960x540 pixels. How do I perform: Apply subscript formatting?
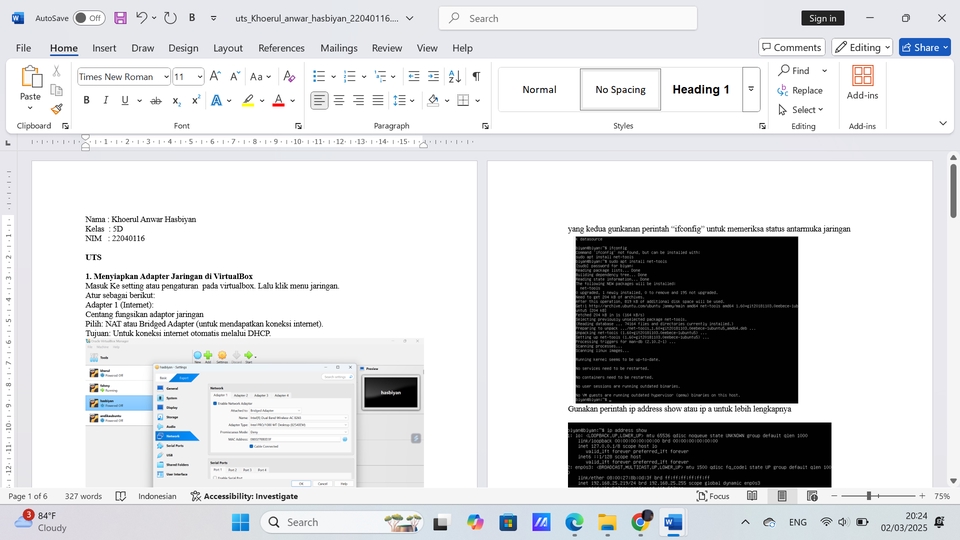click(x=176, y=100)
